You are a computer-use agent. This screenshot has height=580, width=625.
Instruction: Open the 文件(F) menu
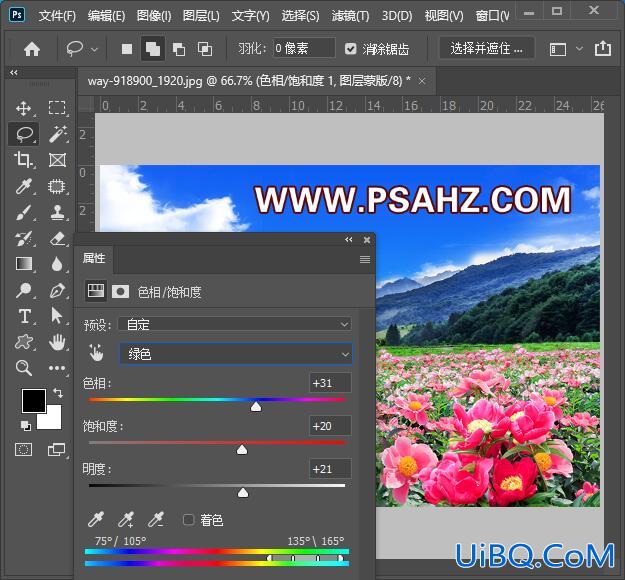tap(57, 16)
